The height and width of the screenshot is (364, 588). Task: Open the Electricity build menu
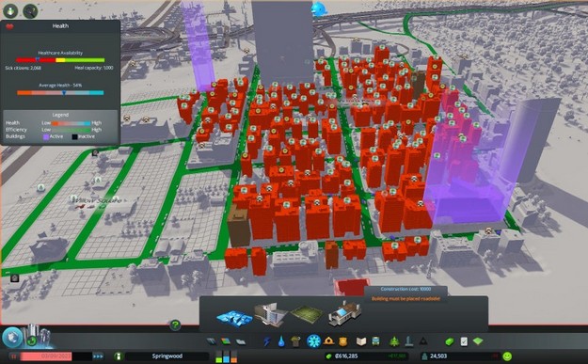click(x=267, y=341)
